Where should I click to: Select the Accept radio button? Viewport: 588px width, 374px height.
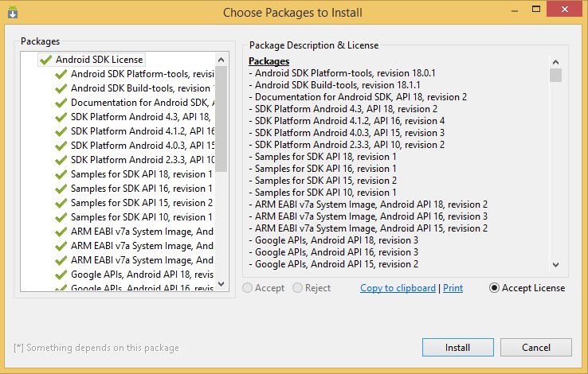click(248, 288)
